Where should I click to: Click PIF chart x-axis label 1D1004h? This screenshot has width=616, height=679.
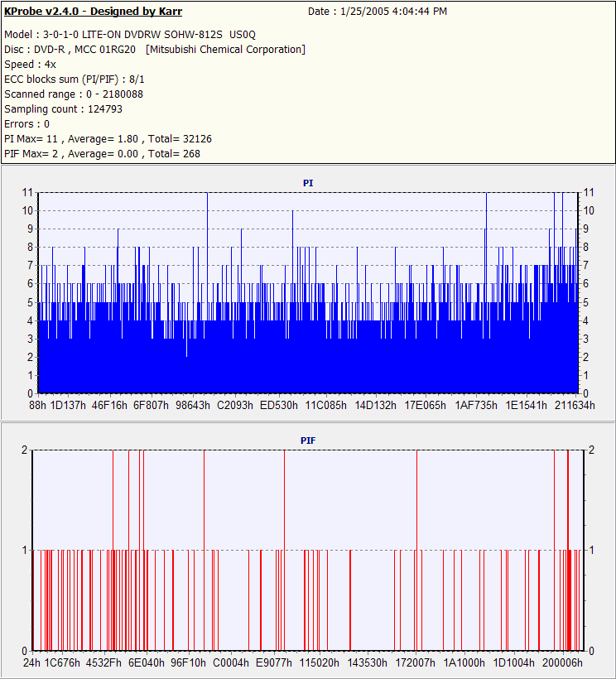pos(514,663)
